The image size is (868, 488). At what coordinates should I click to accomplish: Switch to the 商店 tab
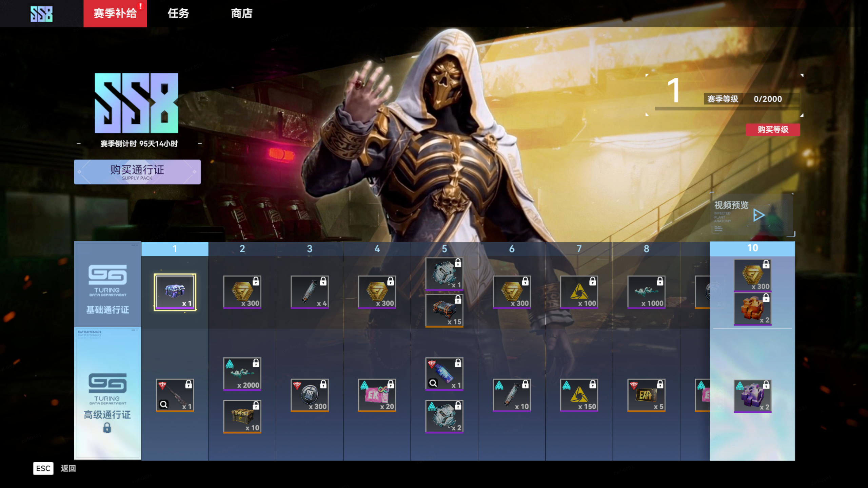241,14
